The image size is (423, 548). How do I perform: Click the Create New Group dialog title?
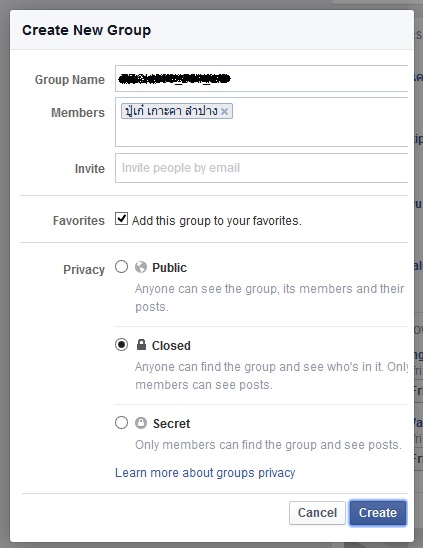[86, 30]
